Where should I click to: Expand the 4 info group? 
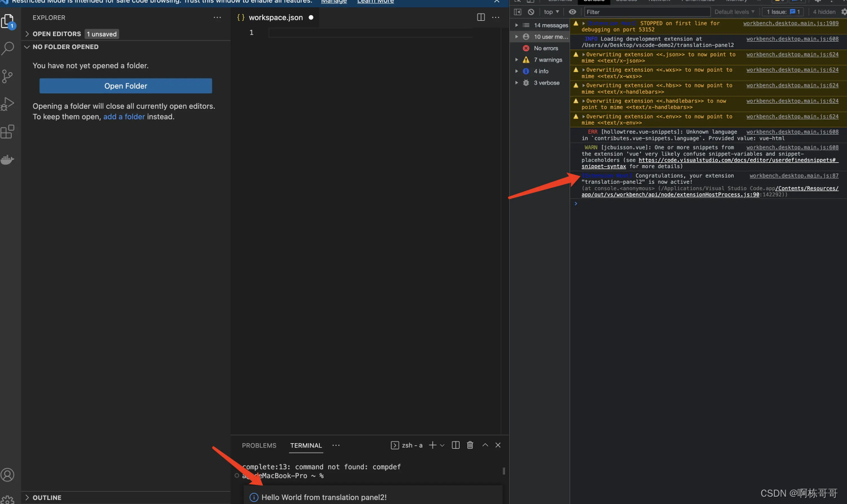[x=517, y=71]
